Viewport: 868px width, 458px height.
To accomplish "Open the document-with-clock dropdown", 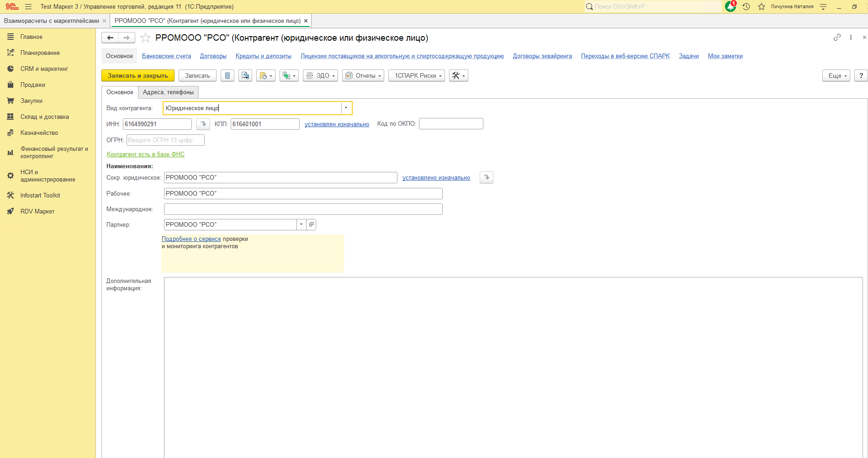I will click(266, 76).
